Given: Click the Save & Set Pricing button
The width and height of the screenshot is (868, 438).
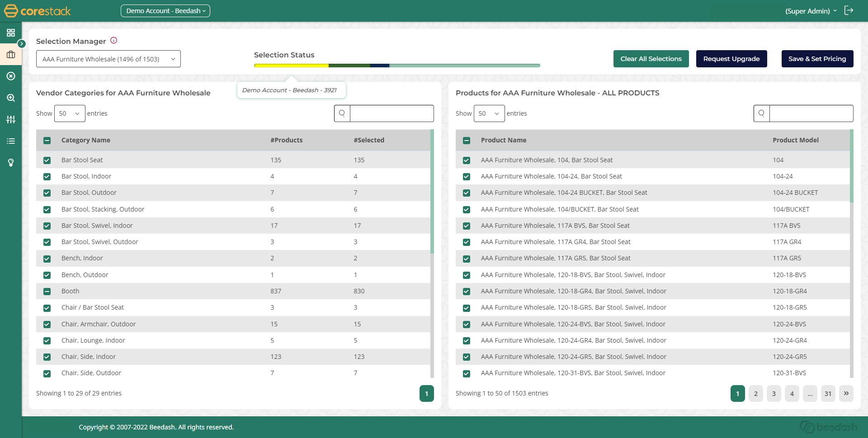Looking at the screenshot, I should click(817, 59).
